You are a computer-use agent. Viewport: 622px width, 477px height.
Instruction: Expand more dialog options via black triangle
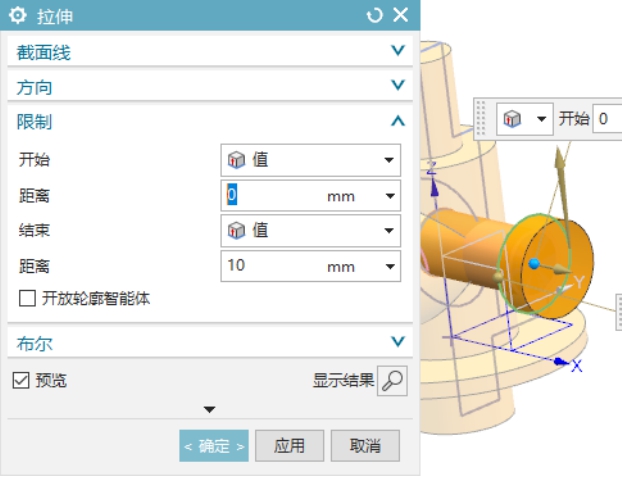click(x=209, y=409)
